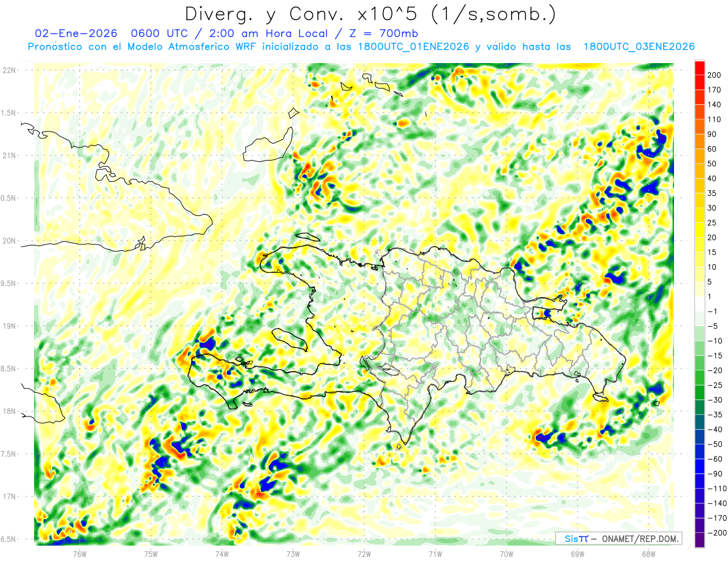Click the '140' colorbar value
The width and height of the screenshot is (728, 562).
(x=714, y=104)
